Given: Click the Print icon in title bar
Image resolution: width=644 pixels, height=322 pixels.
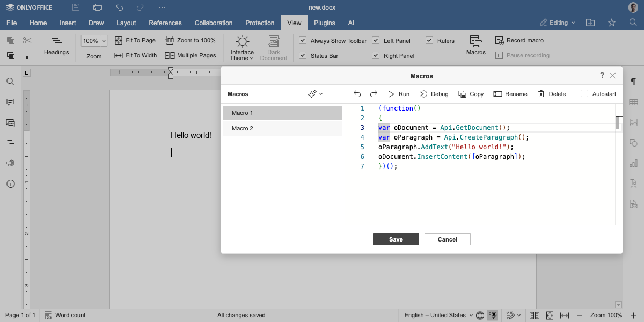Looking at the screenshot, I should coord(97,8).
